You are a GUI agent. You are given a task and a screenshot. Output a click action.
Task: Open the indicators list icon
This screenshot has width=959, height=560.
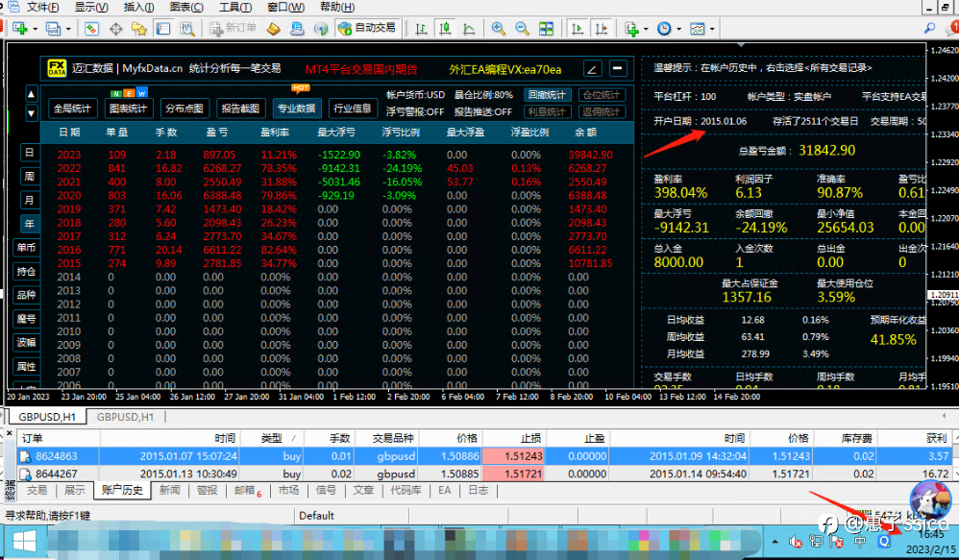point(631,28)
